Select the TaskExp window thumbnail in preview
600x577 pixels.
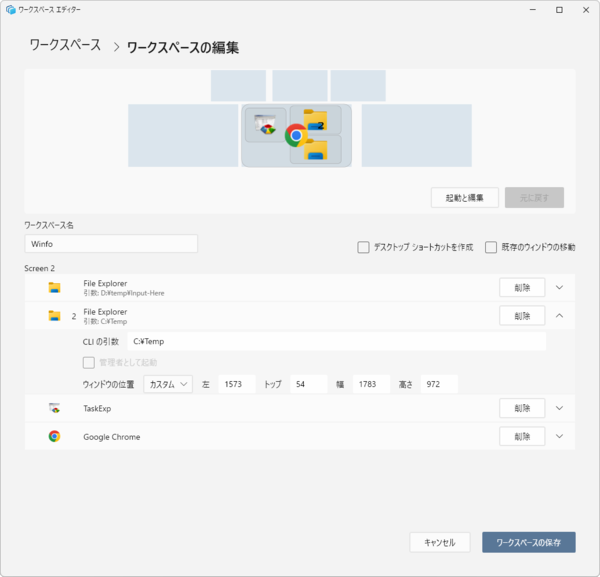(x=266, y=125)
